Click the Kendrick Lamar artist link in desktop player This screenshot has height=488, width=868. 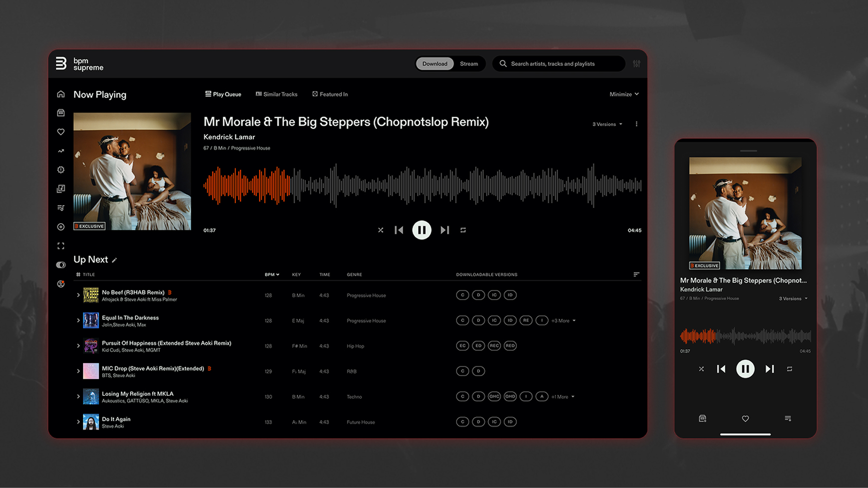[229, 137]
